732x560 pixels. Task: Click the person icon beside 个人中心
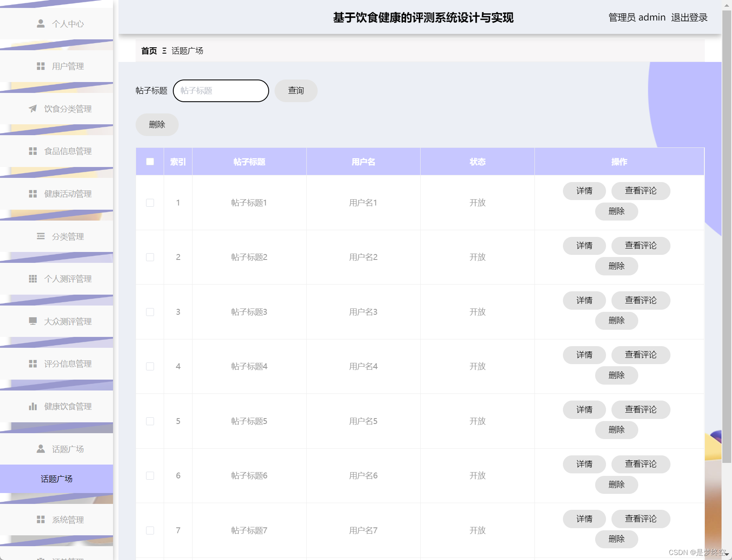pos(41,23)
